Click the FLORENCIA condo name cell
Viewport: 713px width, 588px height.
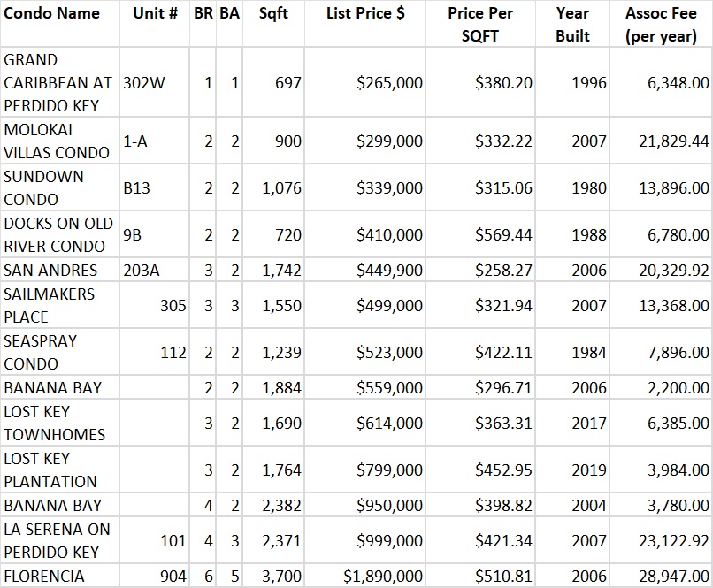click(44, 577)
